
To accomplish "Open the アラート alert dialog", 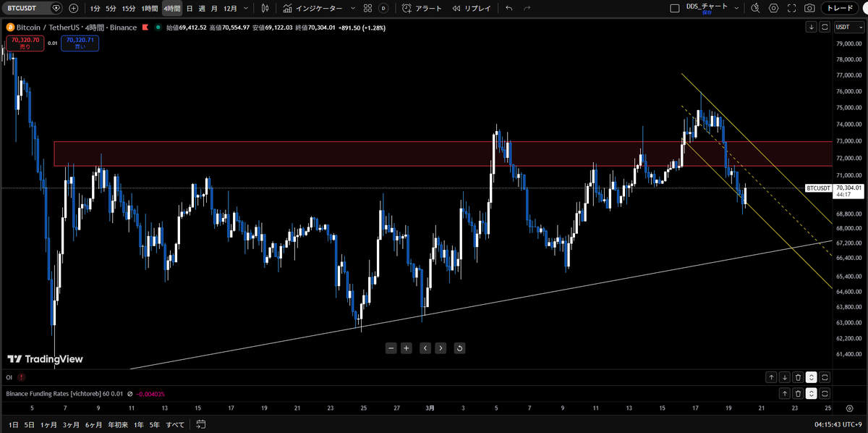I will click(x=422, y=9).
